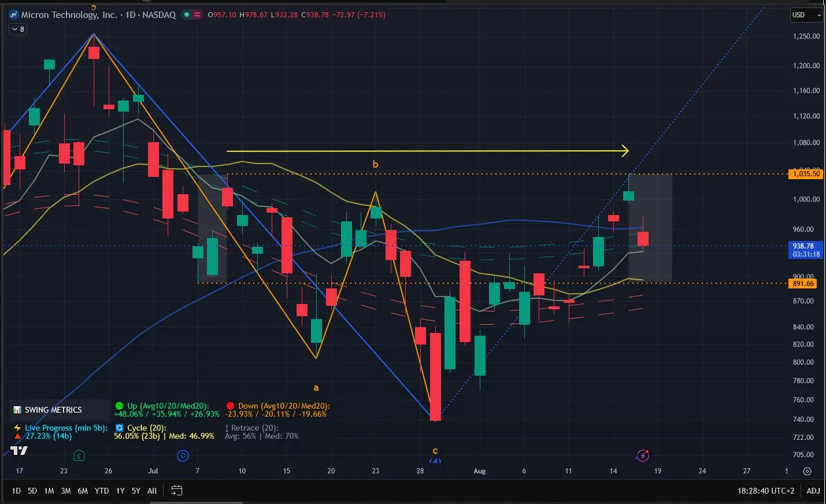Click the 740.00 price axis label
Screen dimensions: 826x504
pyautogui.click(x=803, y=419)
